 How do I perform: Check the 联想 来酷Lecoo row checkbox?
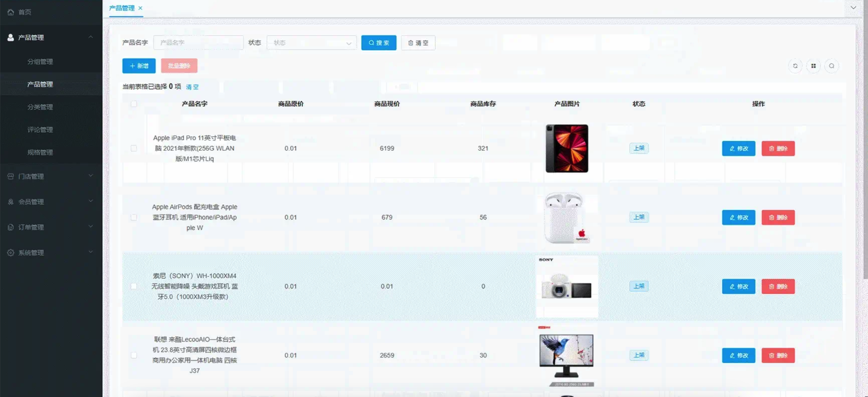134,355
